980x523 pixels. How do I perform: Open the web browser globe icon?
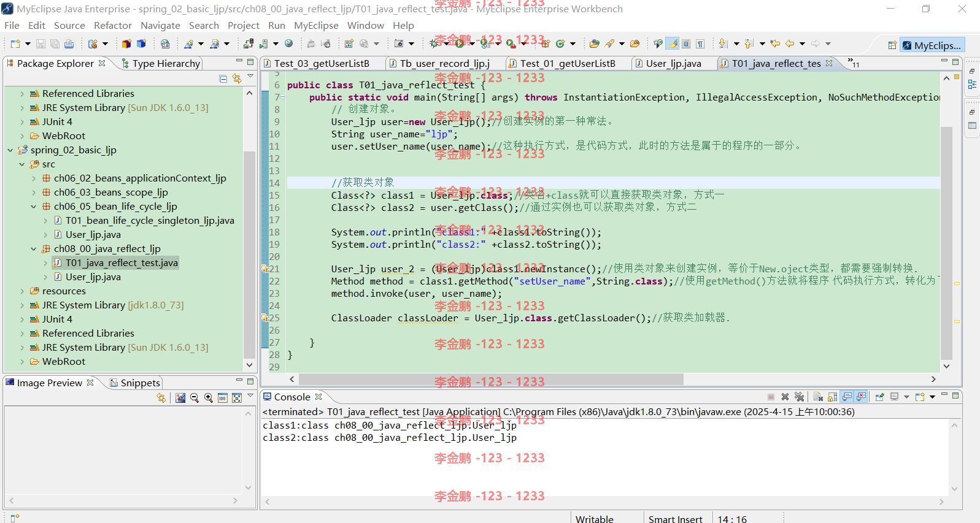pyautogui.click(x=288, y=44)
